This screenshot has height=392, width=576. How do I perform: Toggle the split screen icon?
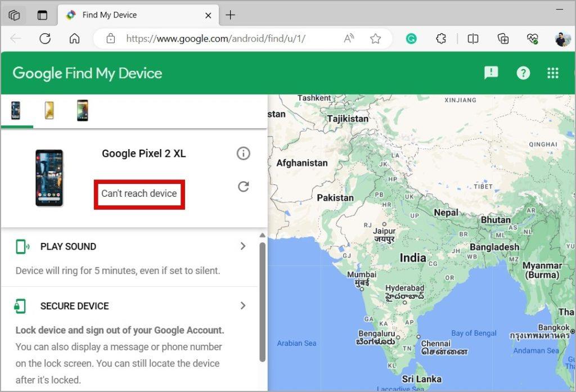pos(472,38)
